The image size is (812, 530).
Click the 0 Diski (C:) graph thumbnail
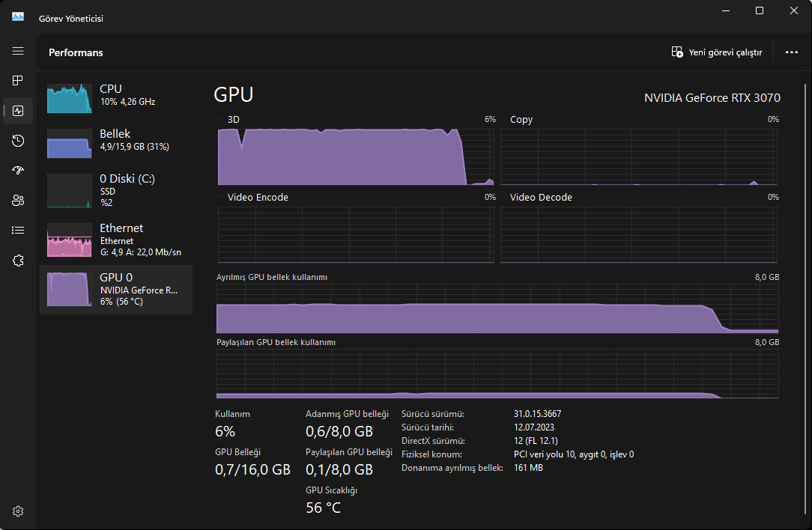(x=69, y=190)
